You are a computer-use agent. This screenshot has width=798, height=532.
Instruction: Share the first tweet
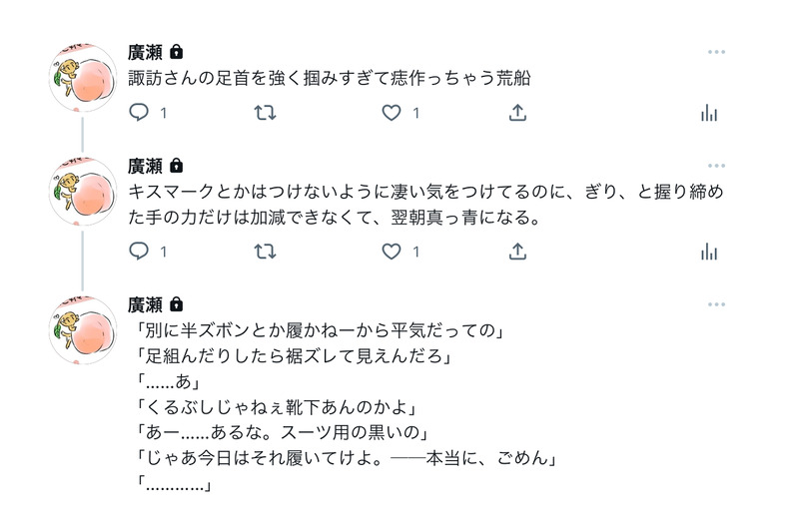pyautogui.click(x=517, y=113)
